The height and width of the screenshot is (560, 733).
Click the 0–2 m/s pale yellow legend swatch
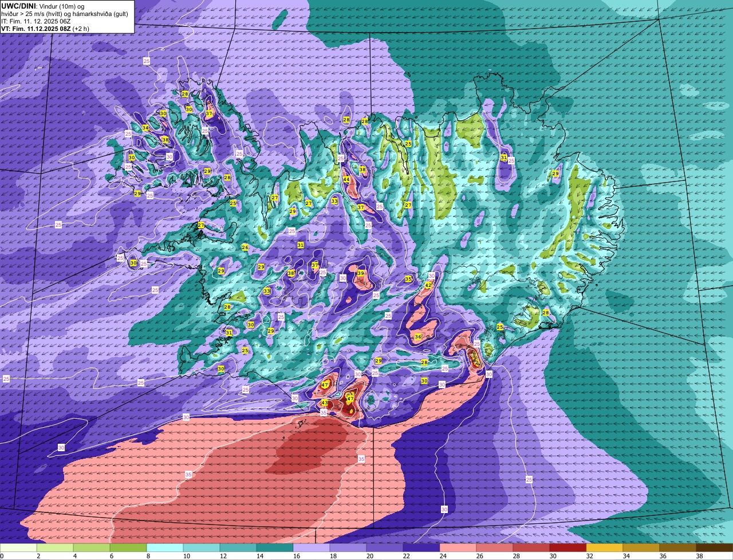pyautogui.click(x=18, y=548)
